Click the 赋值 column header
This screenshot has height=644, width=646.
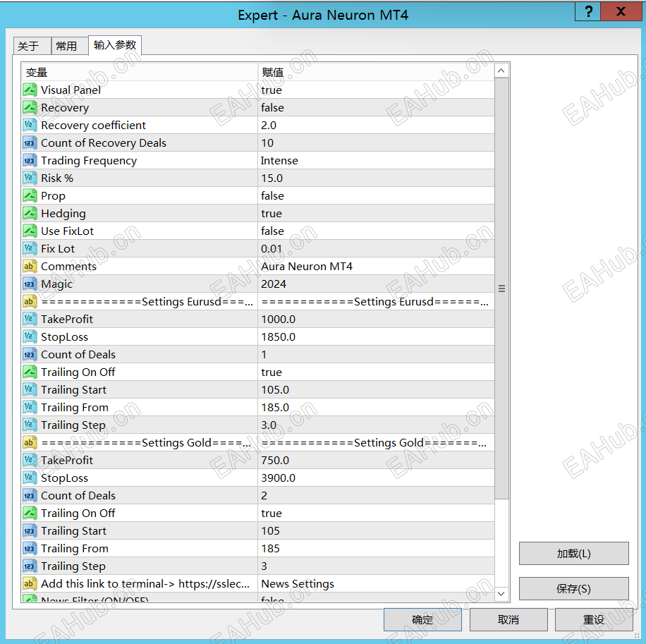tap(376, 72)
